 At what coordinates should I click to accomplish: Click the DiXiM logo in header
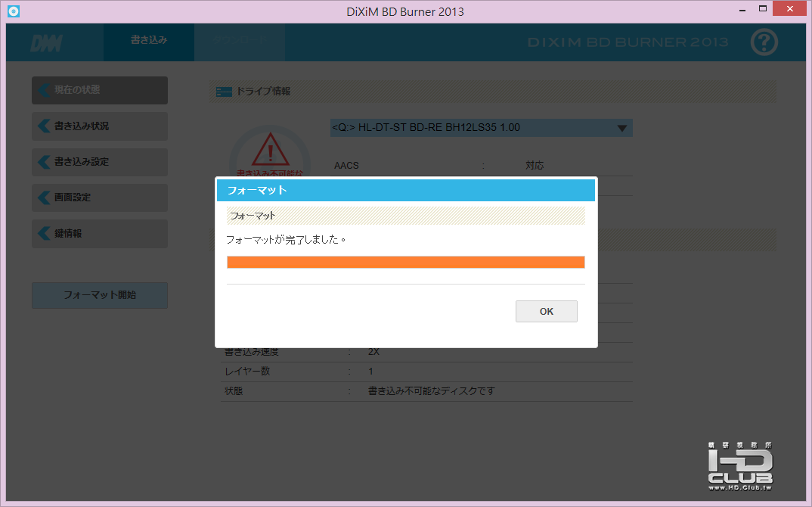pos(47,44)
